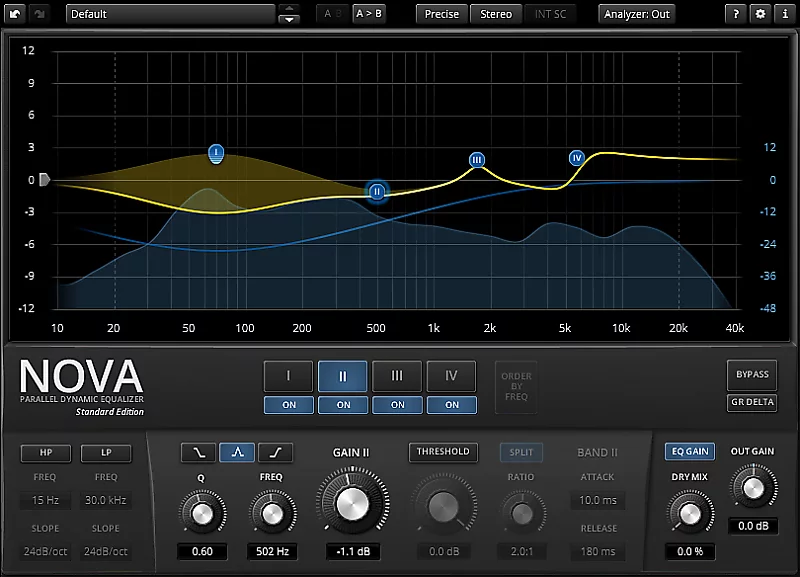Toggle the THRESHOLD button

(443, 451)
